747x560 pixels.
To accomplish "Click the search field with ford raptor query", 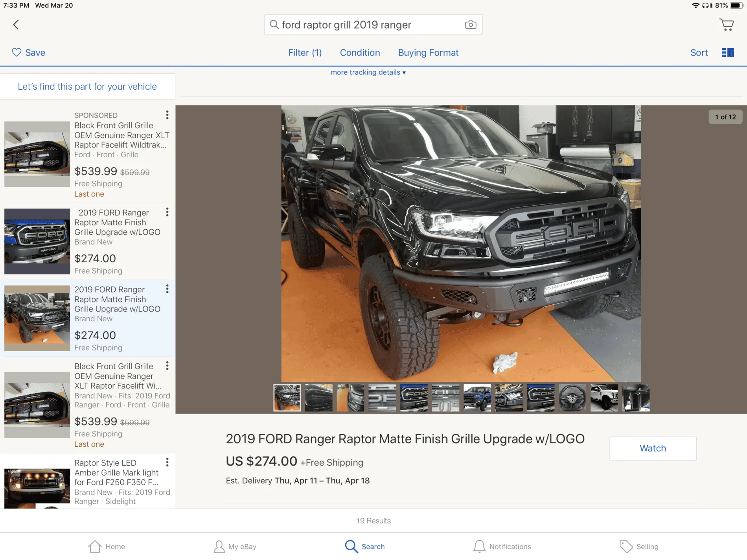I will click(373, 25).
